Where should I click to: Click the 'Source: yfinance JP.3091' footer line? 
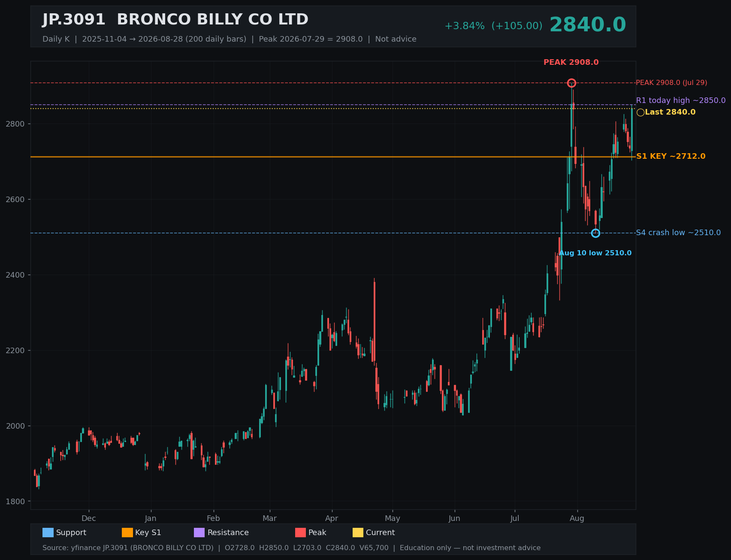pos(292,548)
